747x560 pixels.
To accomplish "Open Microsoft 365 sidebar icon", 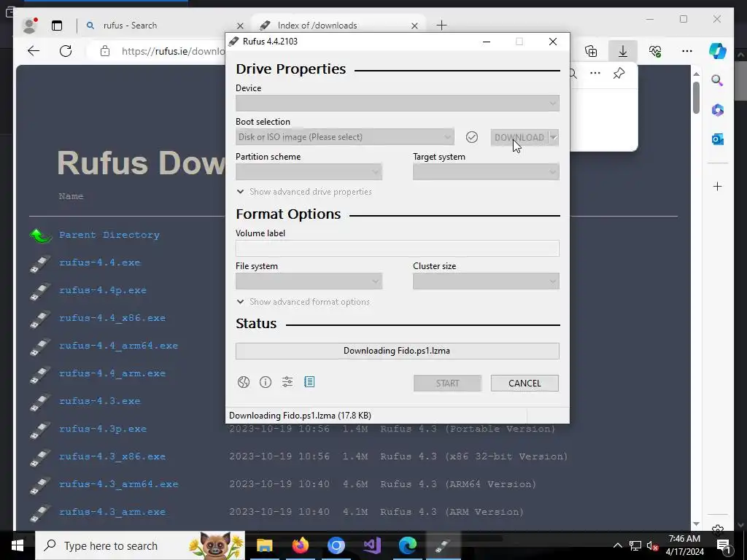I will pyautogui.click(x=718, y=110).
